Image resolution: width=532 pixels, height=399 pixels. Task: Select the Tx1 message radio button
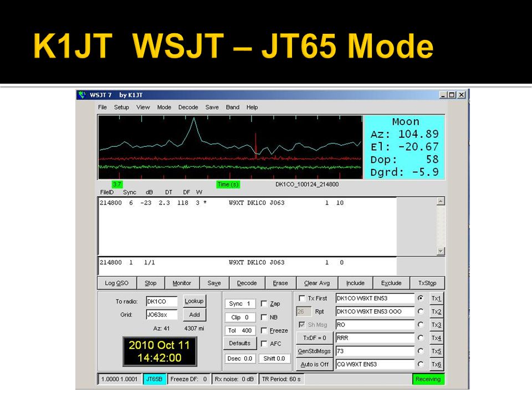pos(421,298)
